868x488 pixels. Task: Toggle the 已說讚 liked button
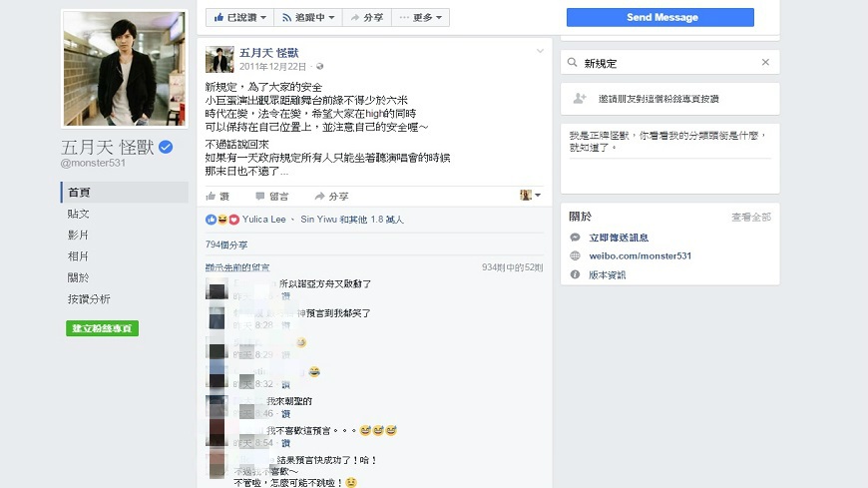[240, 18]
